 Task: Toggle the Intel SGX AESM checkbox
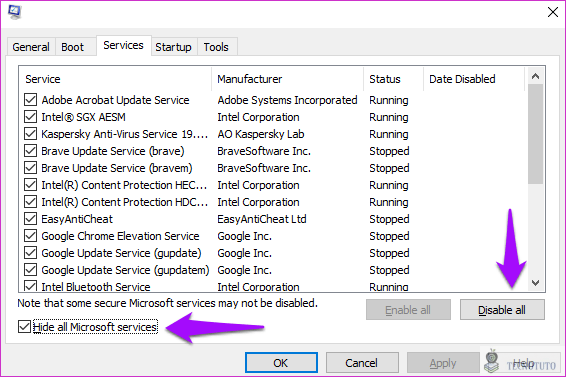coord(30,117)
